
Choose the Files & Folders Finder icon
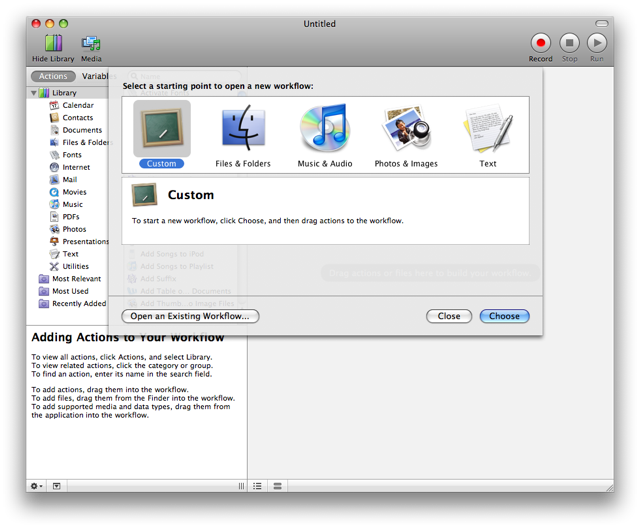tap(243, 127)
